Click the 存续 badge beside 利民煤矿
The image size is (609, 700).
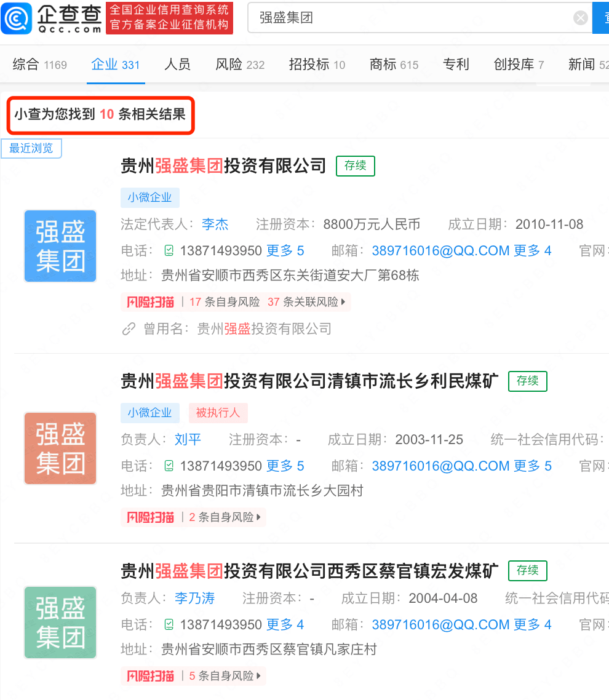click(528, 381)
